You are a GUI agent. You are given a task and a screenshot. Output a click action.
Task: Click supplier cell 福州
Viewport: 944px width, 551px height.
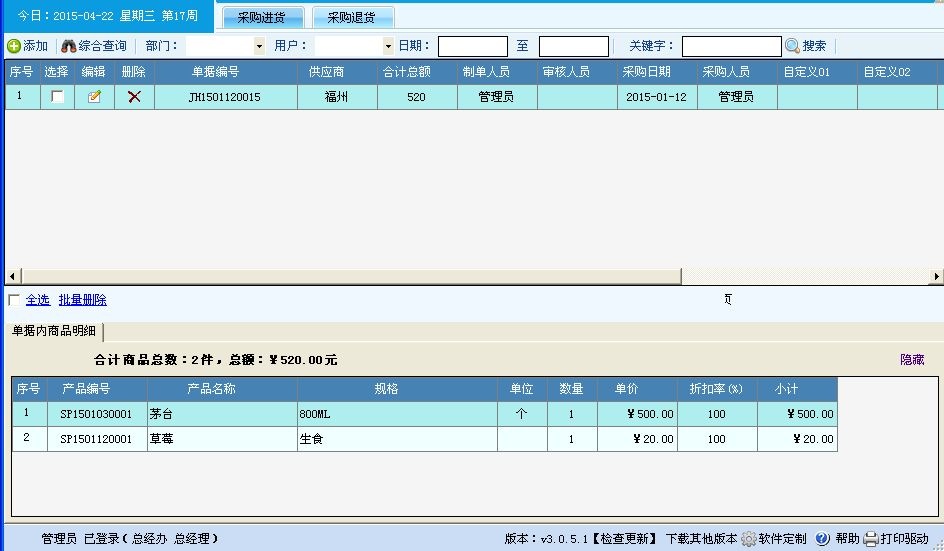(x=336, y=97)
